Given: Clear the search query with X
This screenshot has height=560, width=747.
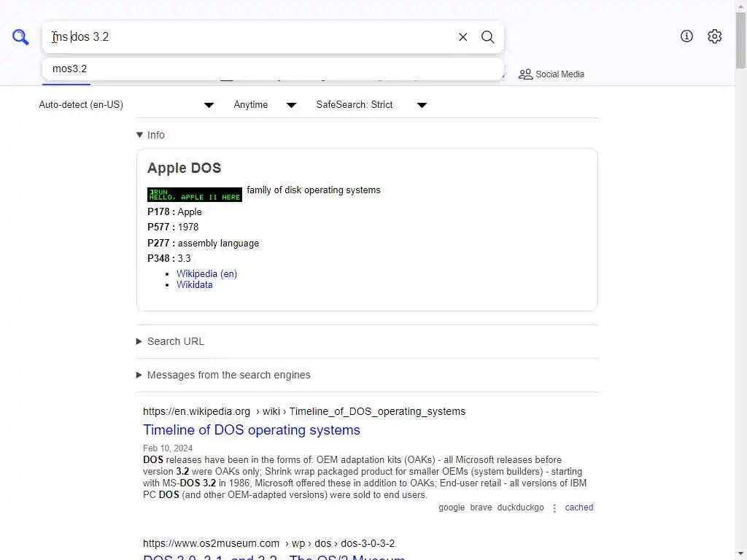Looking at the screenshot, I should pos(462,36).
